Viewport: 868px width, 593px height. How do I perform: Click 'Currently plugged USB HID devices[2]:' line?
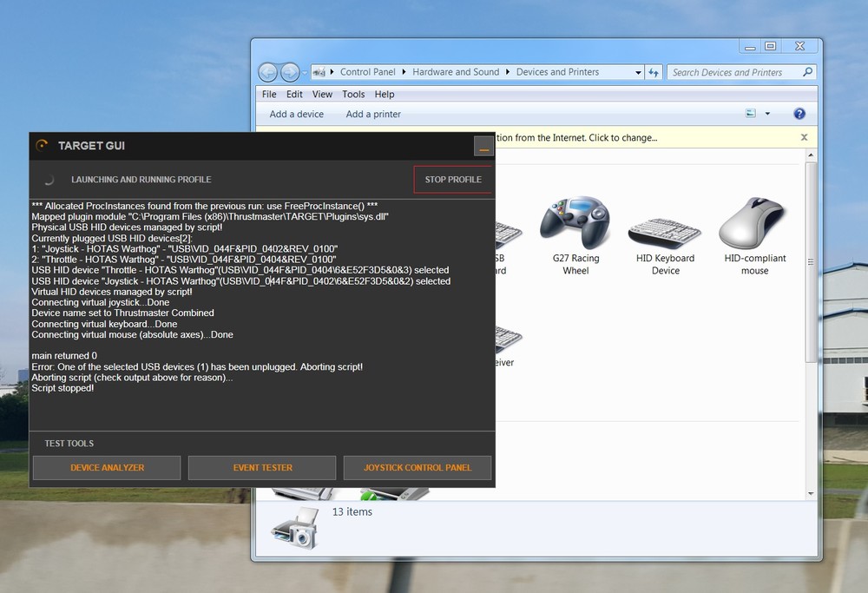[x=112, y=238]
